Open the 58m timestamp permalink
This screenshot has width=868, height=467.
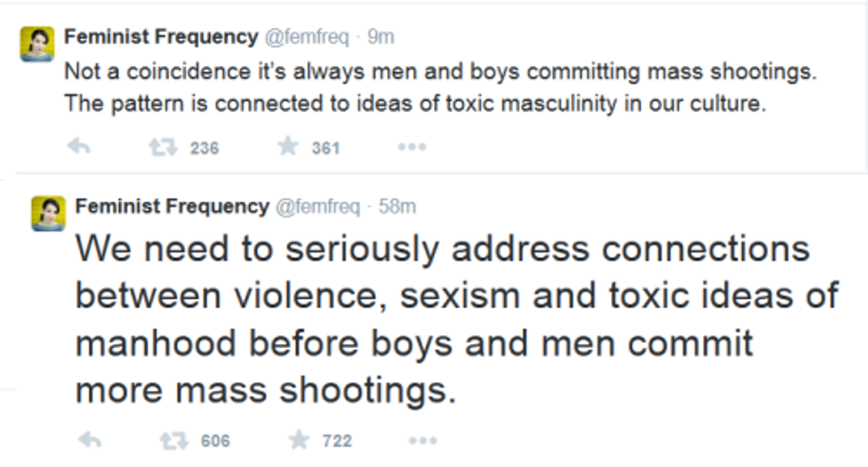[x=398, y=206]
